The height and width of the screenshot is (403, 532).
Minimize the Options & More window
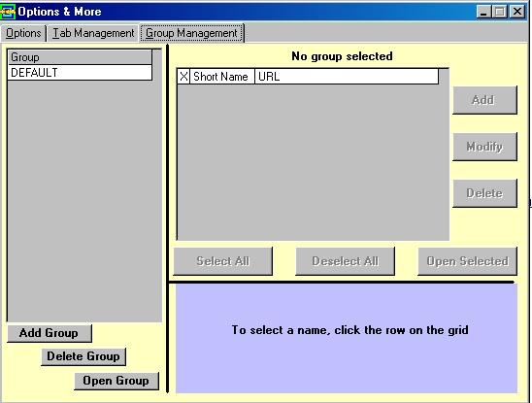click(x=483, y=12)
